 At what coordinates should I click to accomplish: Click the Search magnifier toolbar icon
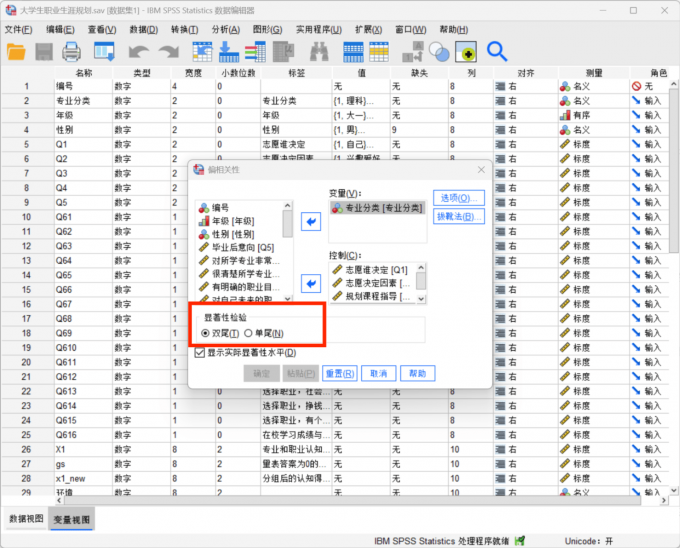point(497,52)
